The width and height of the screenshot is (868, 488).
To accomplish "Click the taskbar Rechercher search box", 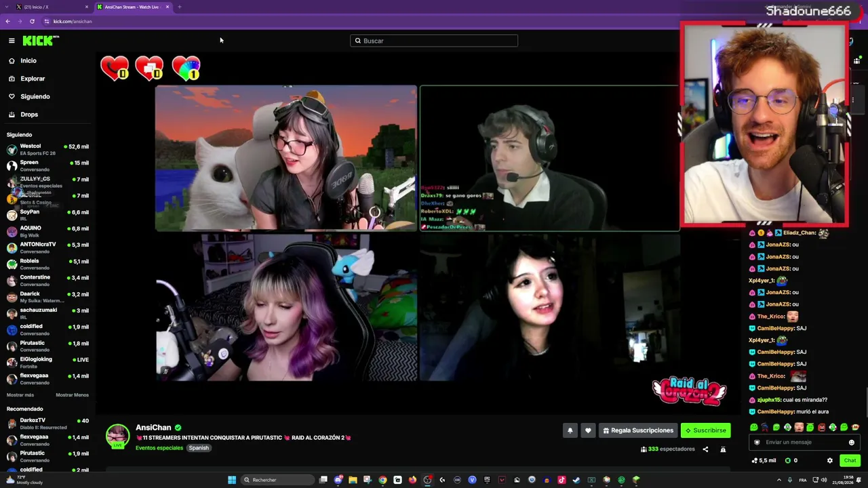I will click(278, 480).
